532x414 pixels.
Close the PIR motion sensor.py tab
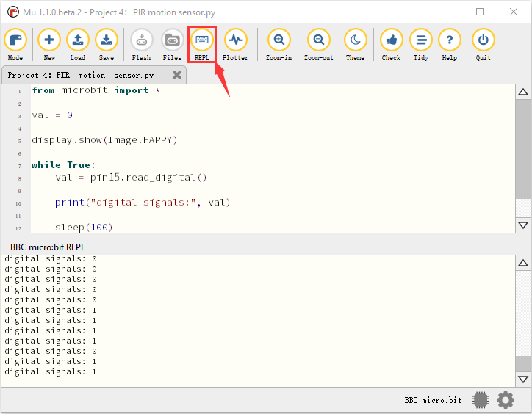tap(177, 75)
